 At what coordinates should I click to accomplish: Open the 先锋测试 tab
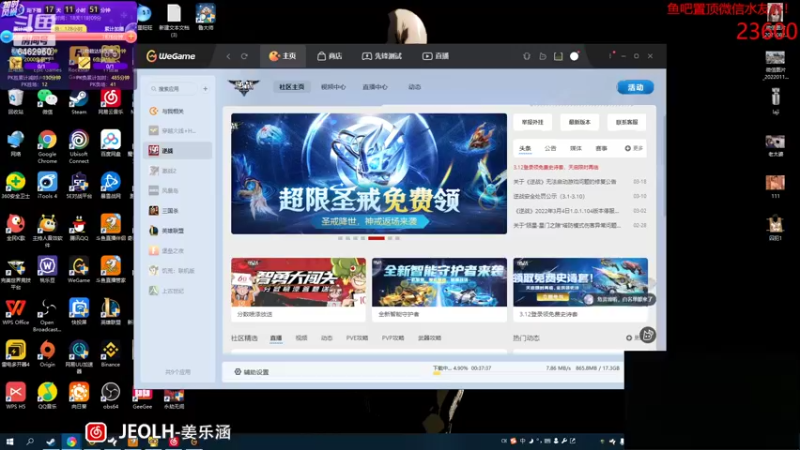(382, 56)
